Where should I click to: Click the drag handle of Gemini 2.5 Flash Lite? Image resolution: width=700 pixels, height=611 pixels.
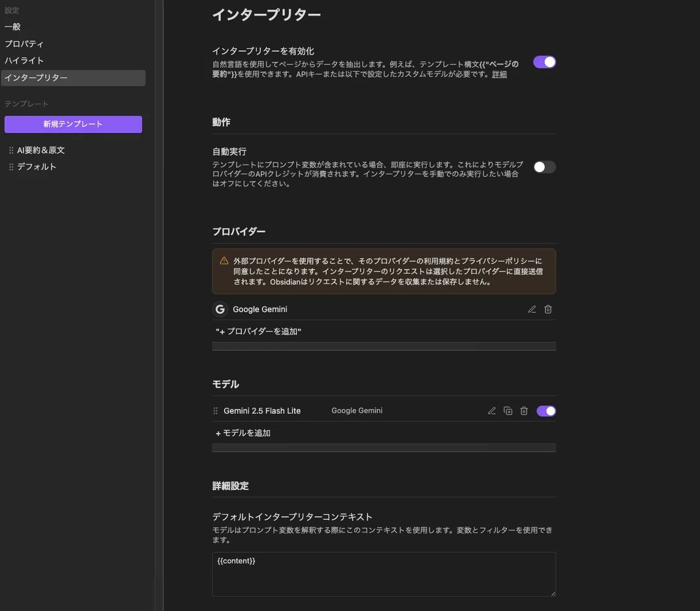(x=215, y=411)
